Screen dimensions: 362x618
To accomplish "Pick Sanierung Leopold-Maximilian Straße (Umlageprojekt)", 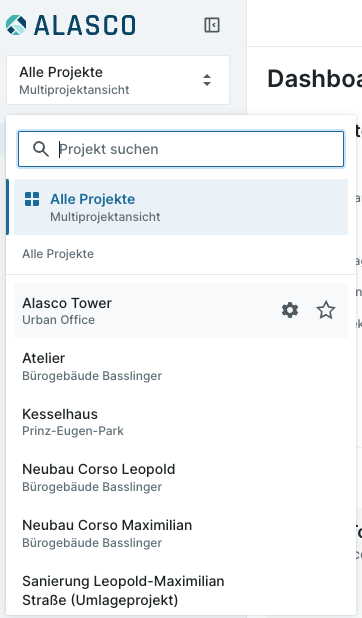I will 181,590.
